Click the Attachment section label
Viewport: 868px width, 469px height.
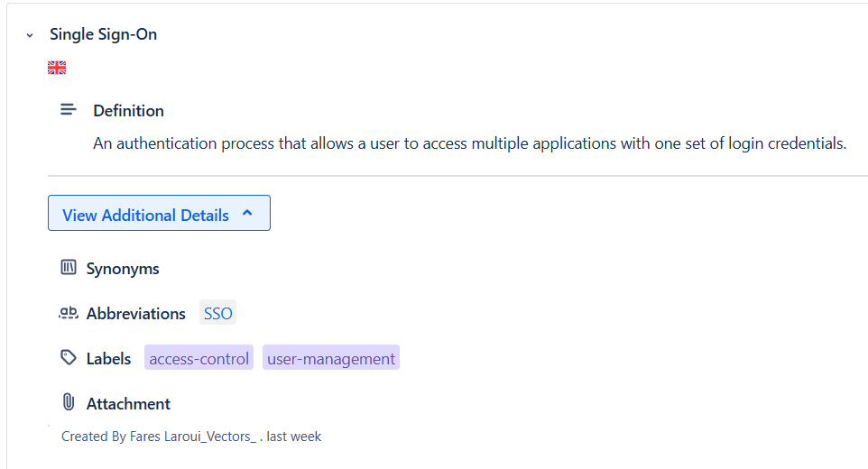(128, 404)
